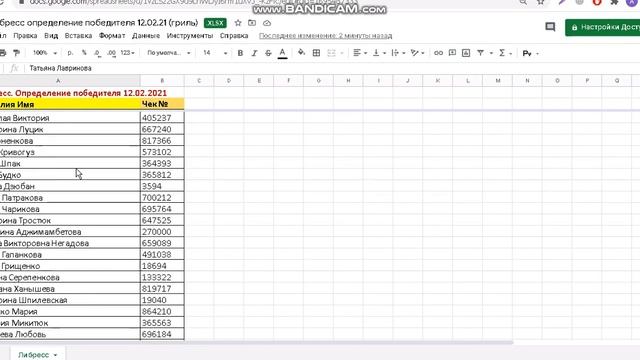Move document with the folder icon
The height and width of the screenshot is (360, 640).
point(252,23)
